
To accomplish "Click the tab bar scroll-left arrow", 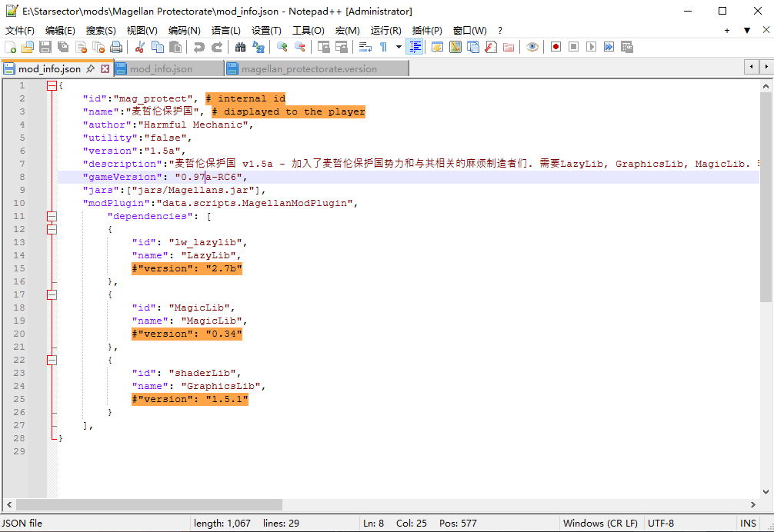I will pos(751,67).
